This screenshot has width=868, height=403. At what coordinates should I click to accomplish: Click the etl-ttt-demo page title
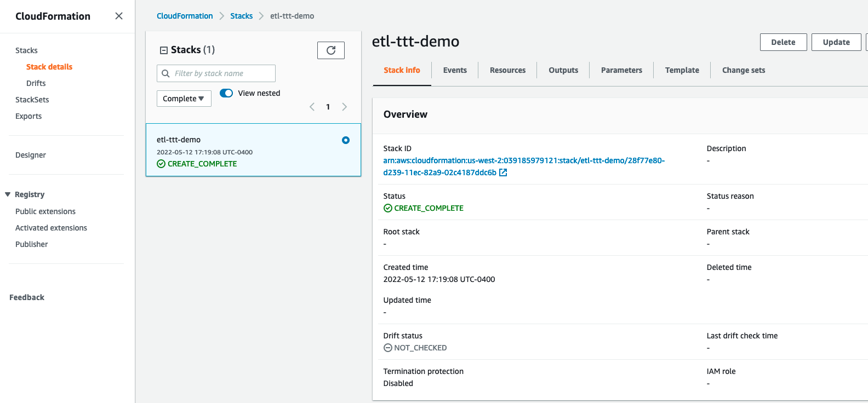pyautogui.click(x=416, y=42)
